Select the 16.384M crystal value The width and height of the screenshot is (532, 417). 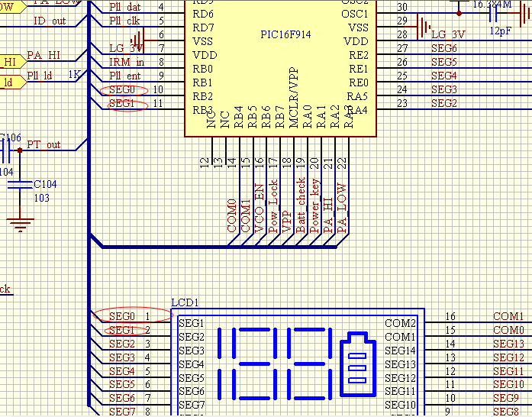click(492, 5)
